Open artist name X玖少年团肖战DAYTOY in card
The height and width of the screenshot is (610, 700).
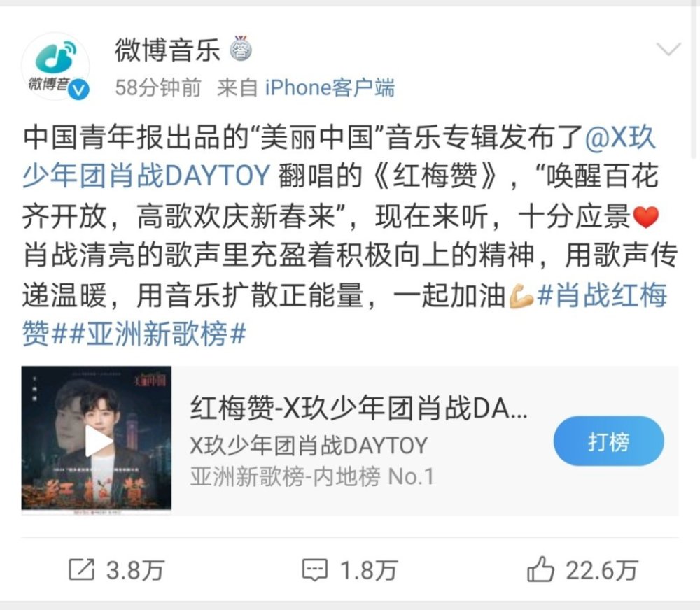pos(309,445)
